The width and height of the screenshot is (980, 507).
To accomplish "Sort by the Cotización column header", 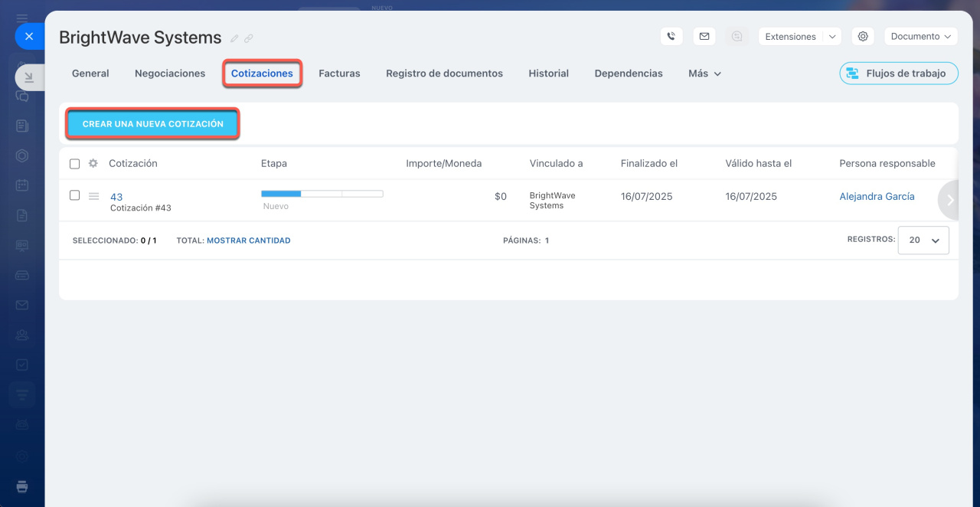I will pyautogui.click(x=133, y=163).
